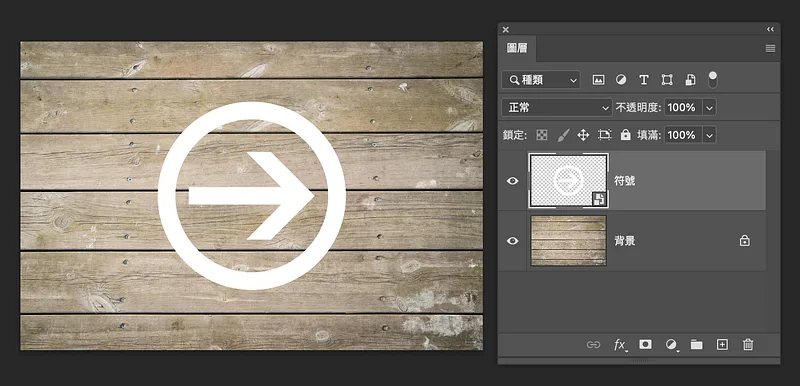
Task: Expand the 不透明度 slider arrow
Action: tap(709, 108)
